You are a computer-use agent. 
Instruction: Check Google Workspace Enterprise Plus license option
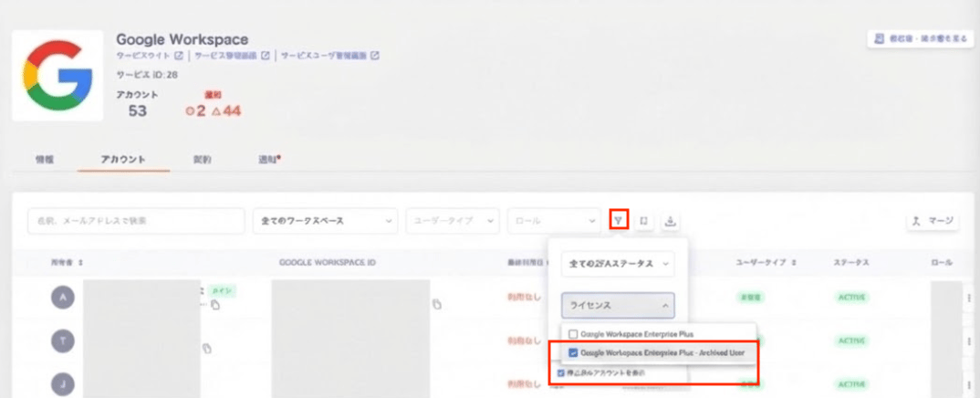click(x=573, y=334)
